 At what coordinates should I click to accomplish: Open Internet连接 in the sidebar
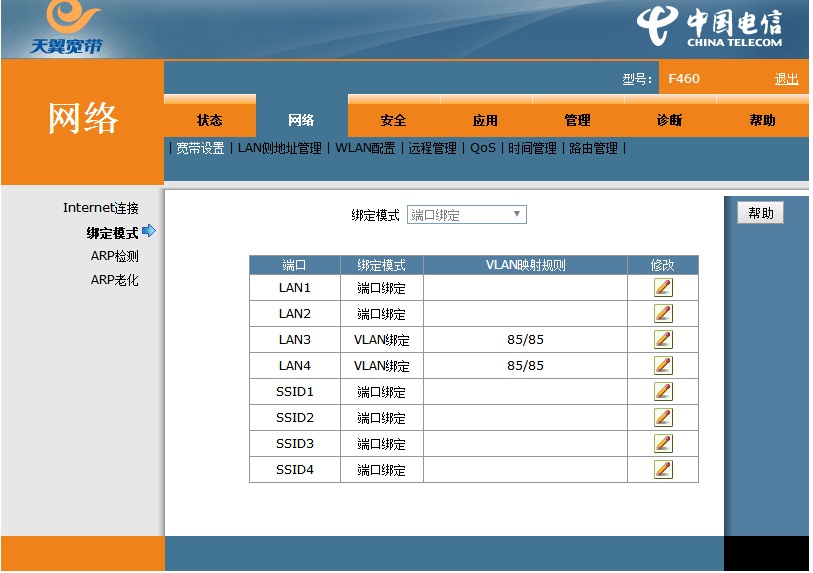(x=100, y=208)
